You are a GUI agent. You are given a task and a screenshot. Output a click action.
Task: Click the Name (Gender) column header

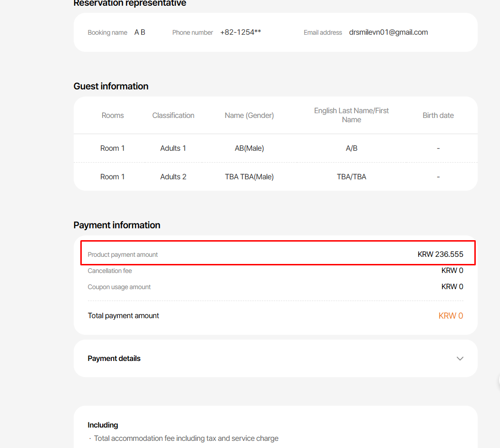click(249, 115)
